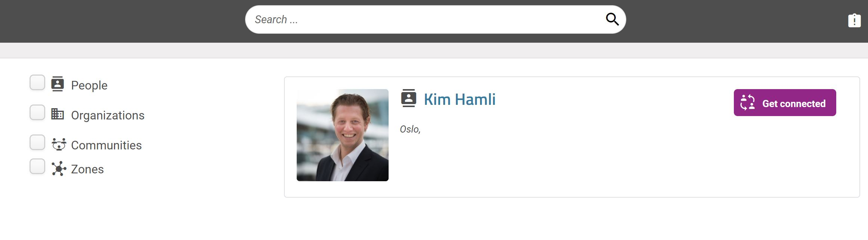
Task: Tick the Organizations filter checkbox
Action: [37, 112]
